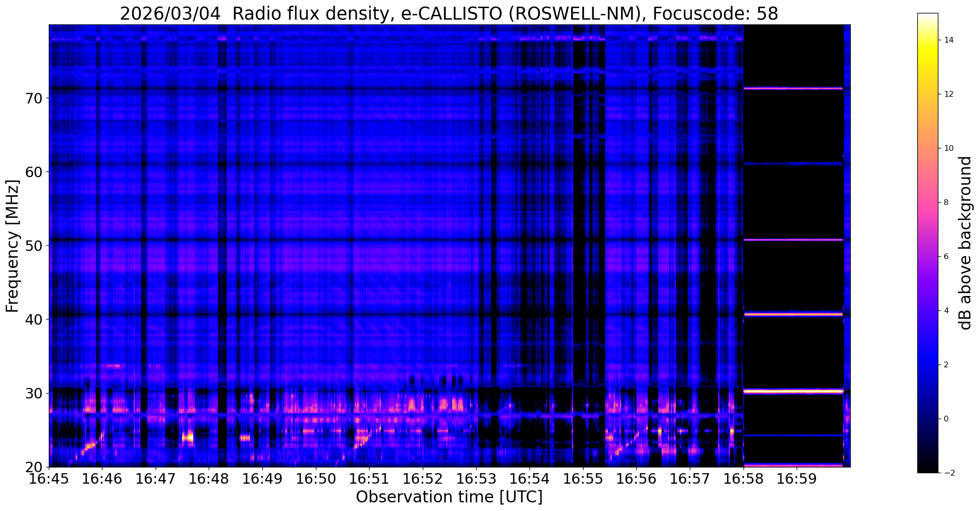This screenshot has height=511, width=980.
Task: Click the 50 MHz frequency tick label
Action: coord(34,245)
